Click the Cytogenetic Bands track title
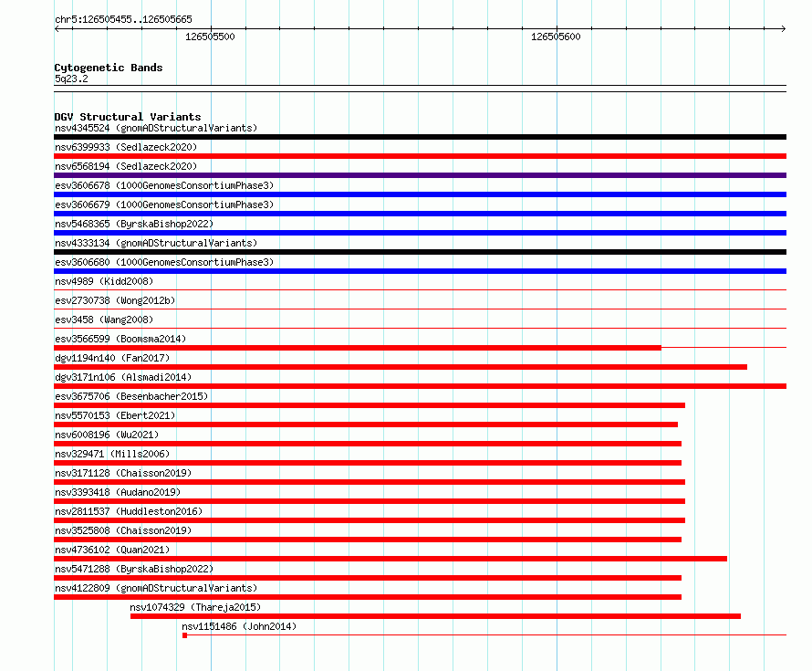 109,68
